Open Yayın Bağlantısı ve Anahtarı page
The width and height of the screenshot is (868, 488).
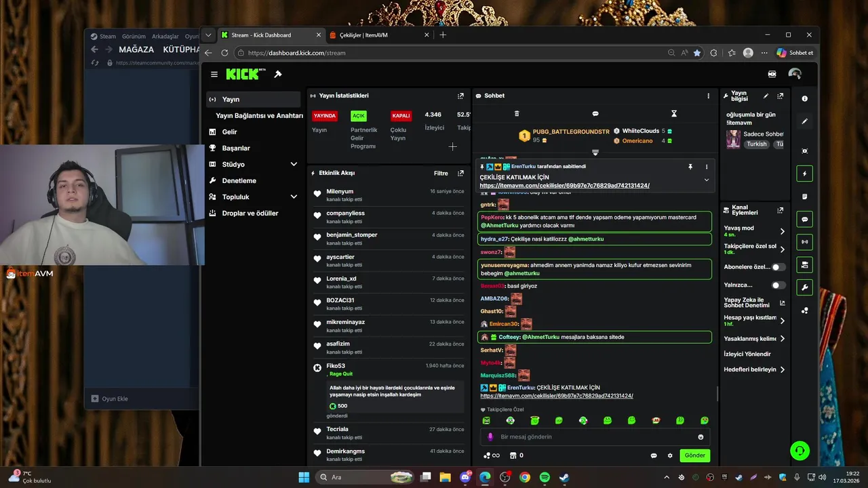pos(259,115)
